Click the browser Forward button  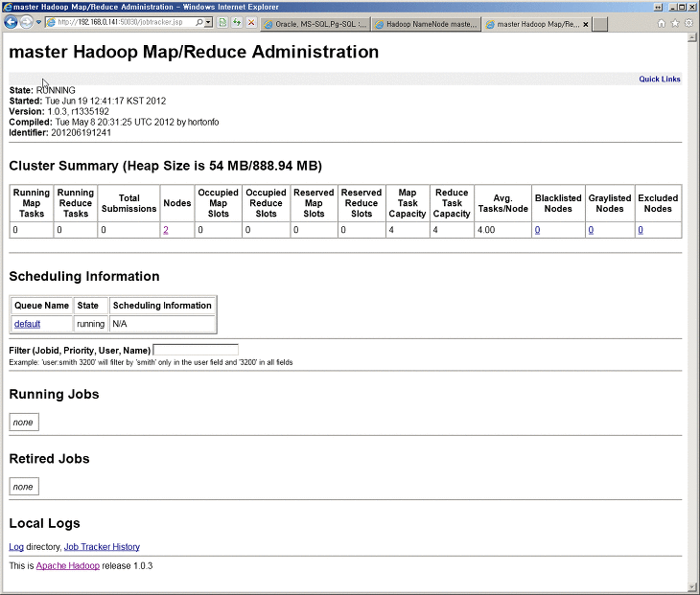(x=27, y=22)
